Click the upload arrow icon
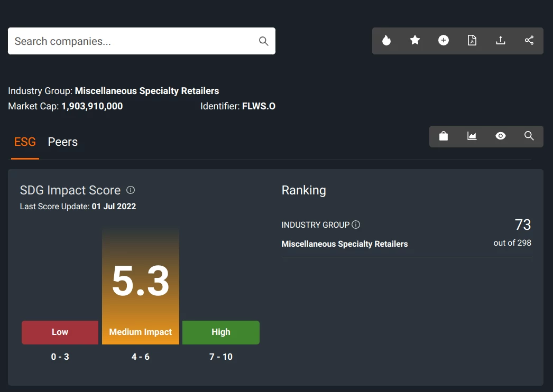The image size is (553, 392). point(501,41)
